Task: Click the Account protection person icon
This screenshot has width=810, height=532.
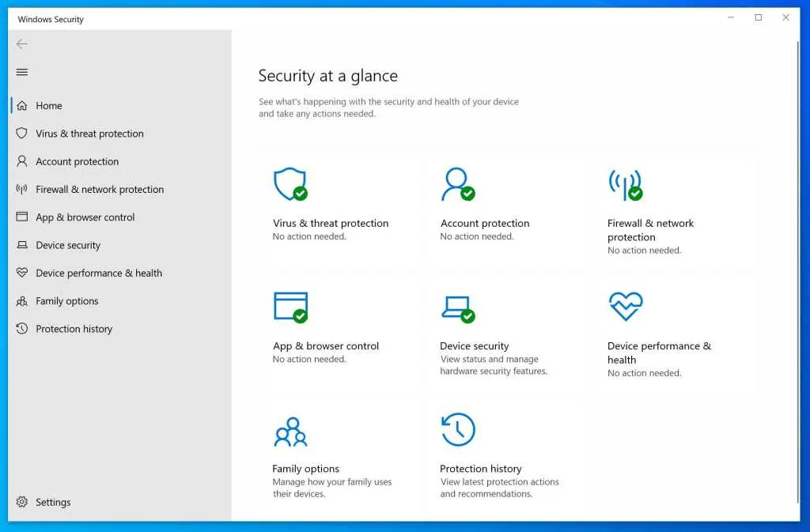Action: pos(457,184)
